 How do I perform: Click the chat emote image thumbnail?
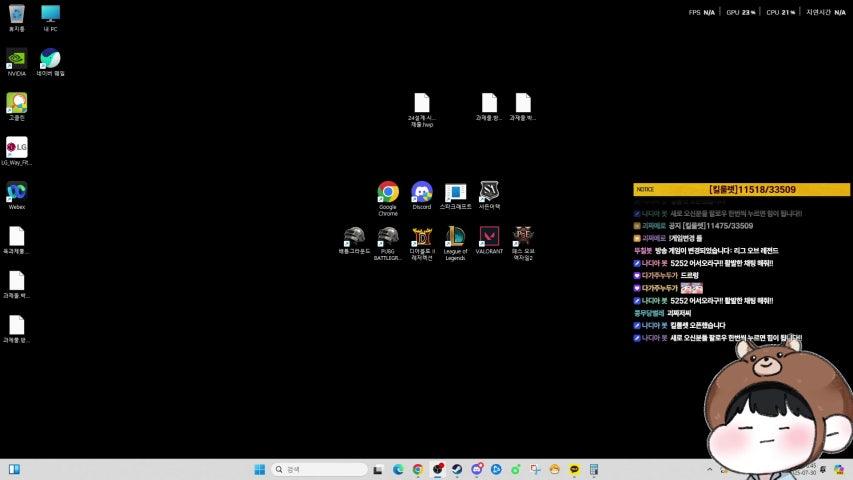coord(691,288)
